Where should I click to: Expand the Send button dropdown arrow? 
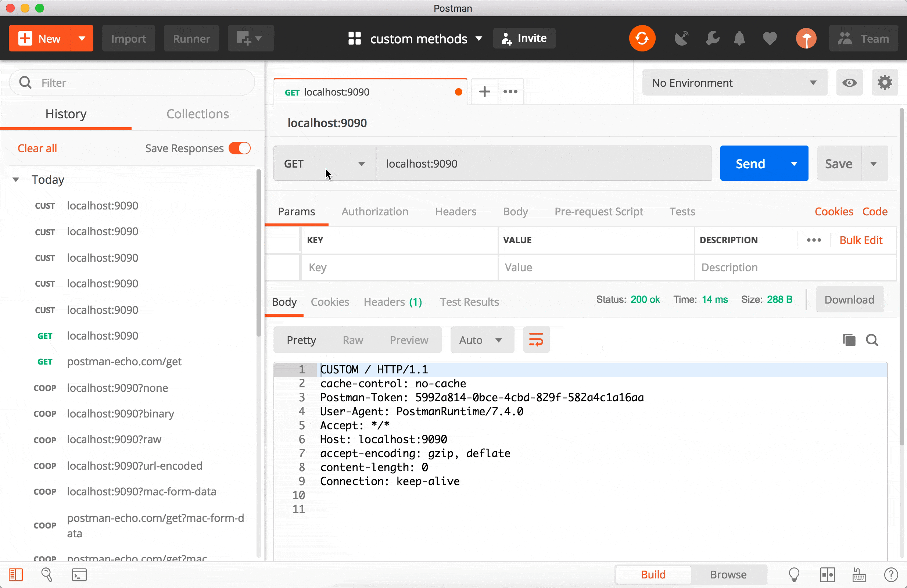pyautogui.click(x=793, y=164)
